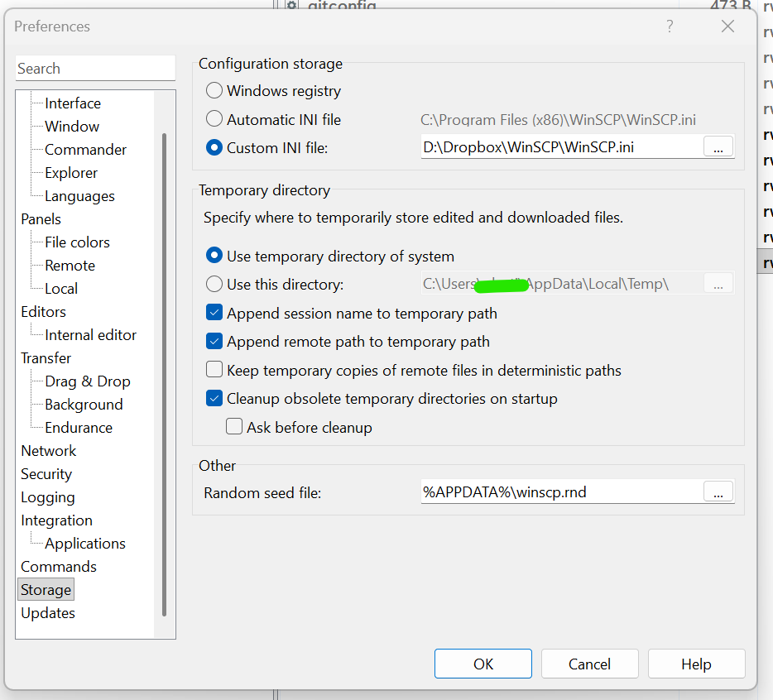Viewport: 773px width, 700px height.
Task: Open the Internal editor settings page
Action: (x=90, y=335)
